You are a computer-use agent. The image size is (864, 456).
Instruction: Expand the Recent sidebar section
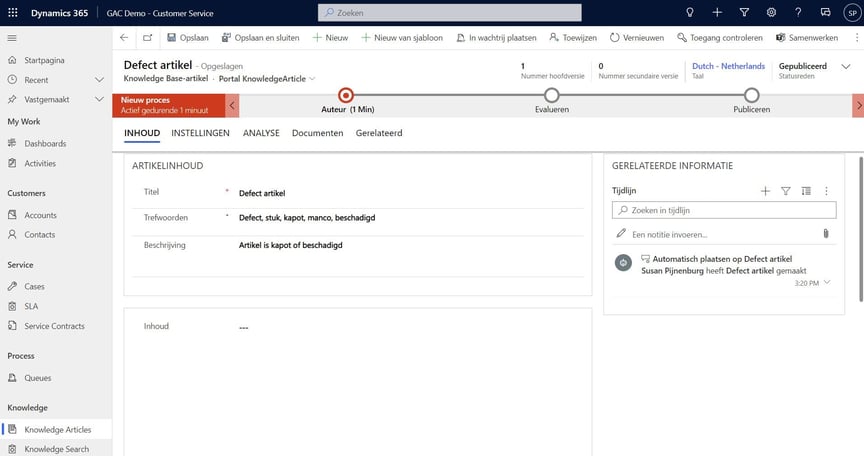click(x=99, y=80)
